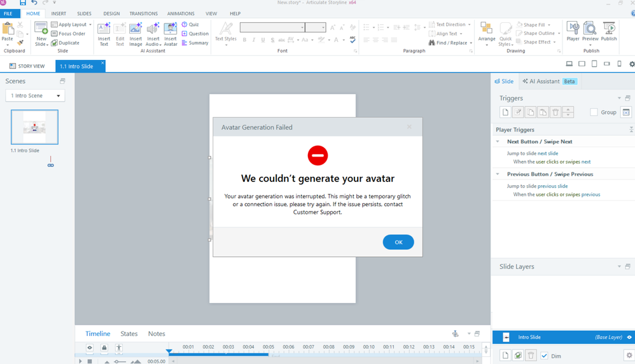This screenshot has height=364, width=635.
Task: Open Focus Order settings
Action: coord(68,34)
